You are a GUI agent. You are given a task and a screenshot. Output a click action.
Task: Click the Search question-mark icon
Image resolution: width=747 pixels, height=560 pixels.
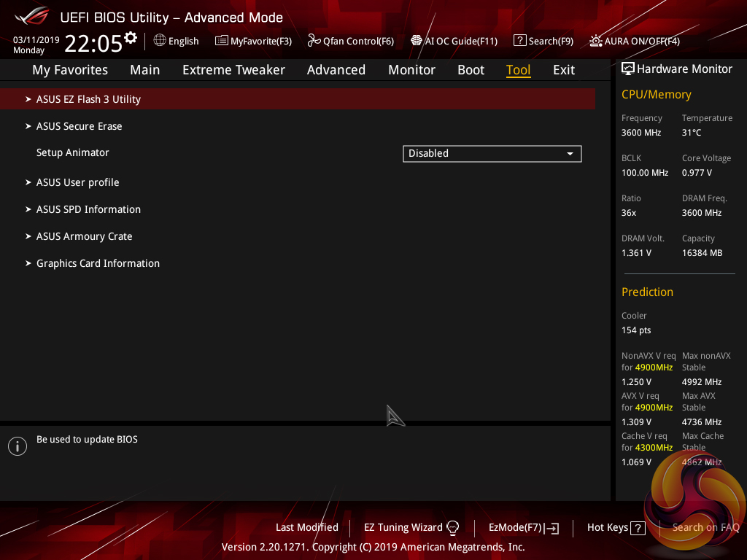[x=519, y=41]
